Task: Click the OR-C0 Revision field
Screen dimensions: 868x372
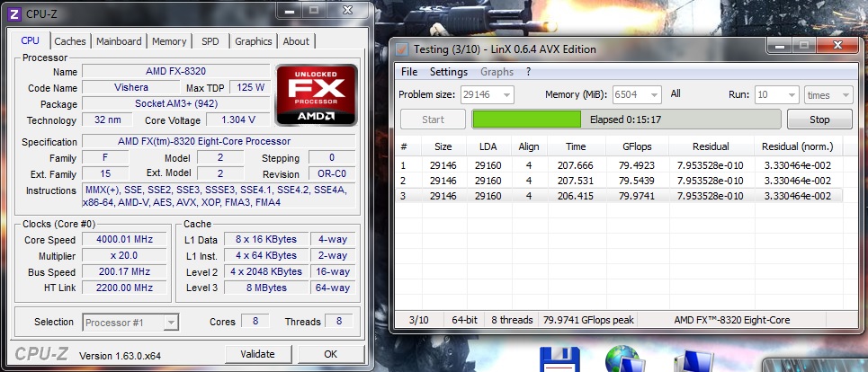Action: 332,173
